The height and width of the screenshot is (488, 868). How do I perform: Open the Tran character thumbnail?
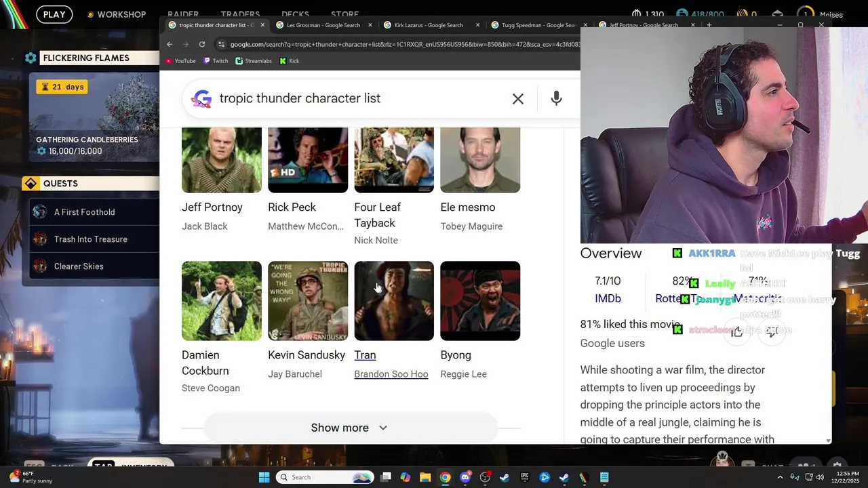pyautogui.click(x=394, y=301)
